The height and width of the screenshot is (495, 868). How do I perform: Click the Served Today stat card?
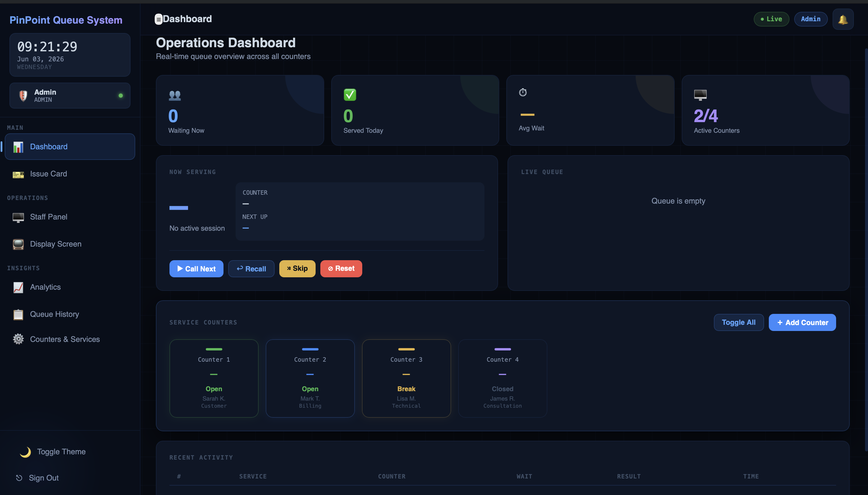415,111
